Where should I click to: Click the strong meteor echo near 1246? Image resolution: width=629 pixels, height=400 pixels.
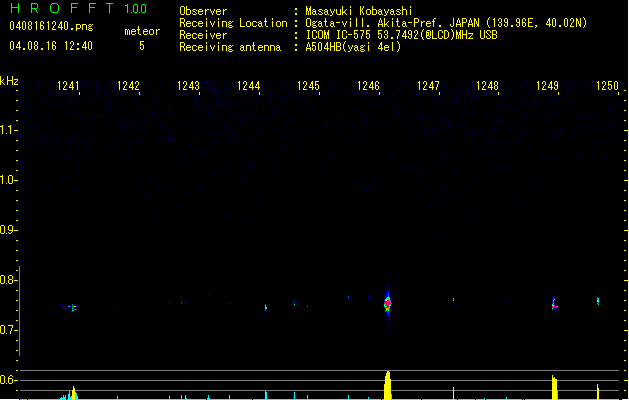(388, 302)
